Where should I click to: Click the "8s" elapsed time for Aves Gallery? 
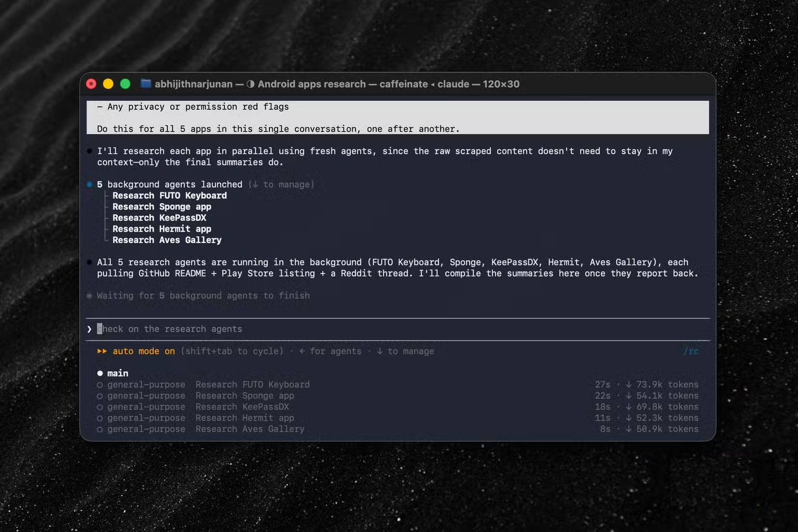(606, 429)
